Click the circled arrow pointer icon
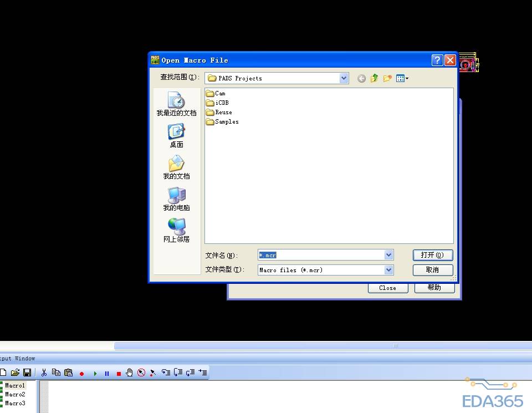This screenshot has height=413, width=532. [x=141, y=373]
